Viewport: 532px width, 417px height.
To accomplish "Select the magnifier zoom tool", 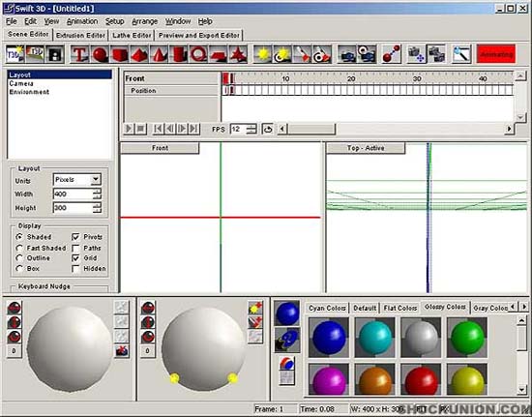I will (x=461, y=54).
